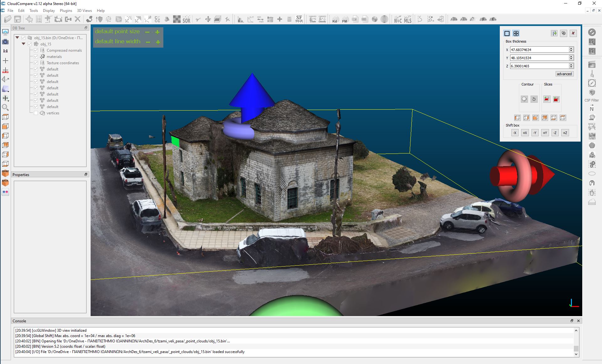The image size is (602, 364).
Task: Click the Scalar Field SF toolbar icon
Action: point(299,19)
